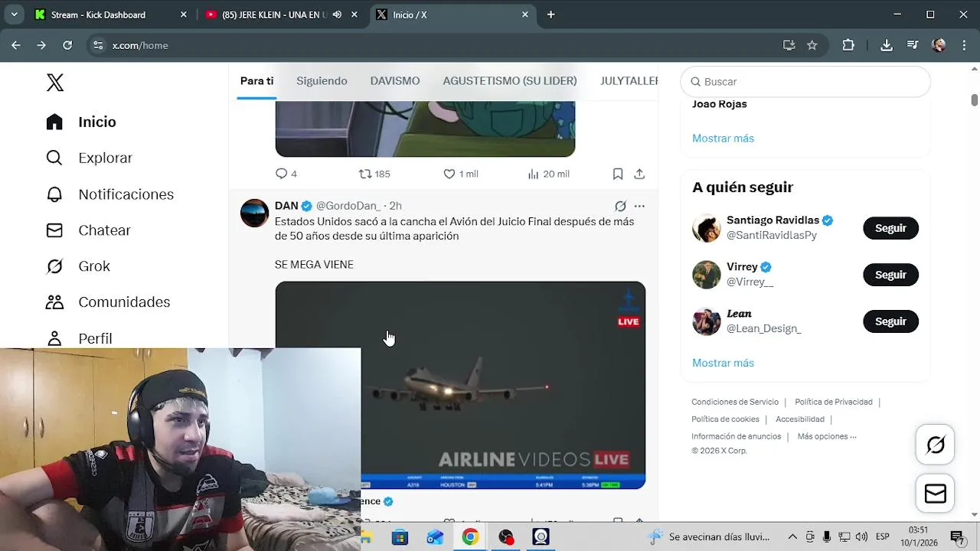Click Mostrar más under A quién seguir
Screen dimensions: 980x551
[x=723, y=363]
